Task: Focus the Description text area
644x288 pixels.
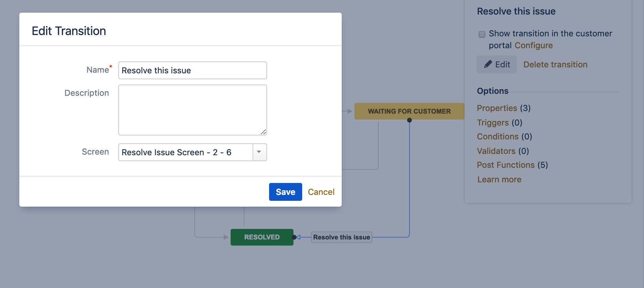Action: click(192, 110)
